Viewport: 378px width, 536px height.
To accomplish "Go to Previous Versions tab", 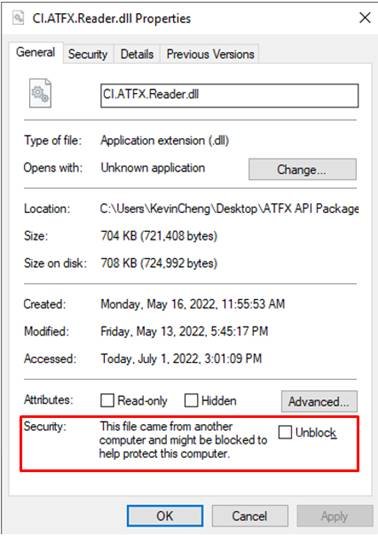I will [211, 54].
